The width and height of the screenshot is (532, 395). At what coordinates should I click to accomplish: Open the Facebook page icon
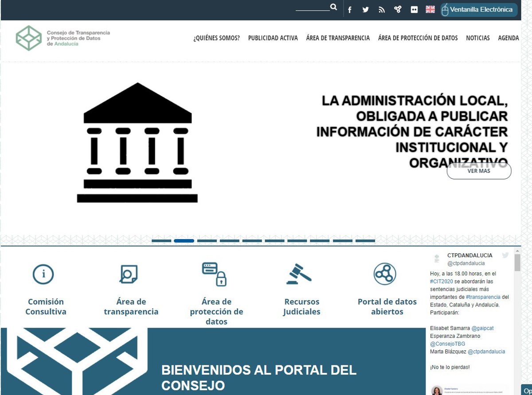(350, 10)
